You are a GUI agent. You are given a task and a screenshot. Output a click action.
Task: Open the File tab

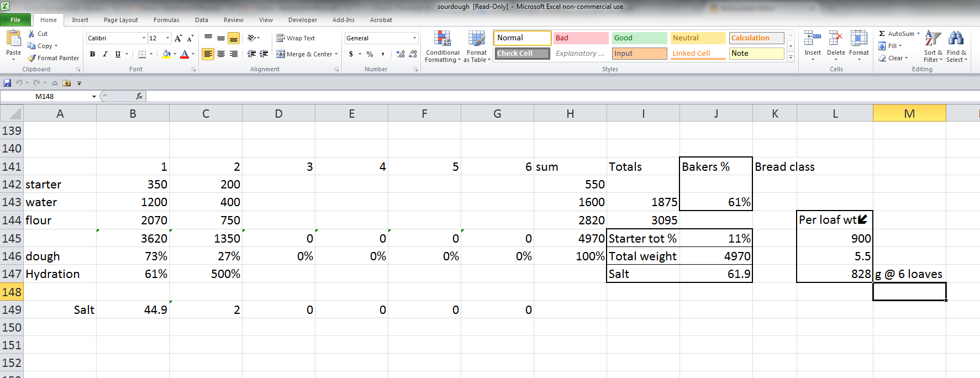(x=15, y=20)
